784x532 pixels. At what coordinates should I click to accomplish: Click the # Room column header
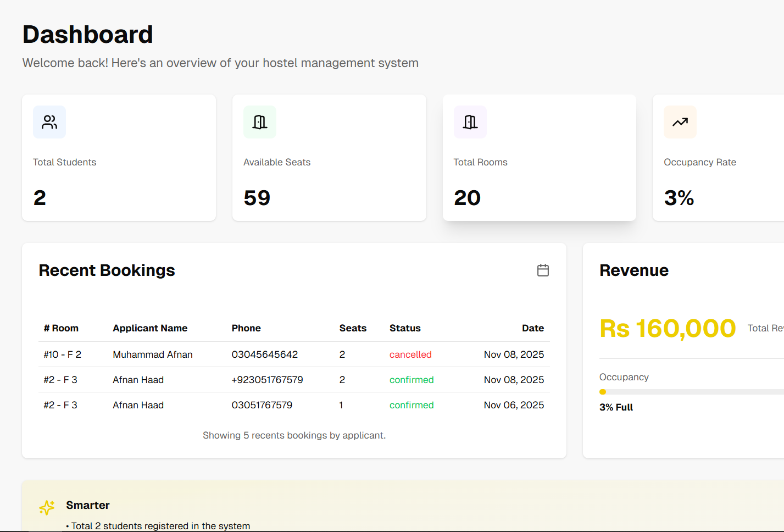pyautogui.click(x=61, y=328)
